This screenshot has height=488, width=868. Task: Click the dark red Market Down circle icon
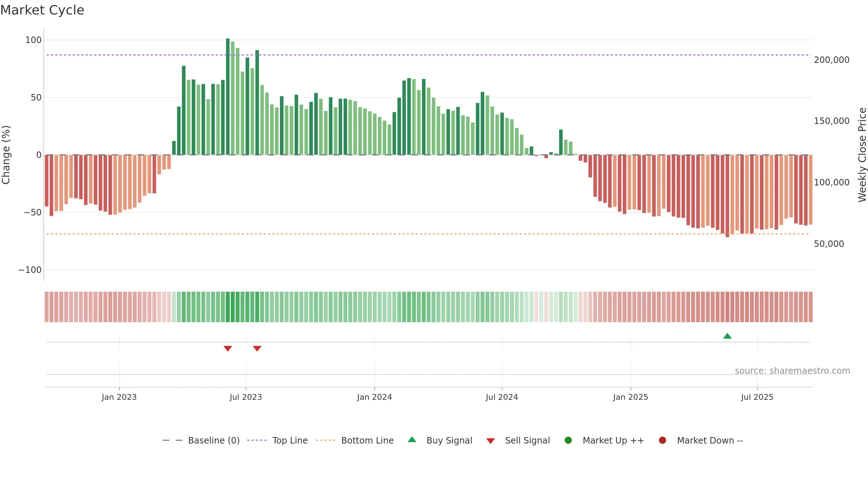pos(663,440)
